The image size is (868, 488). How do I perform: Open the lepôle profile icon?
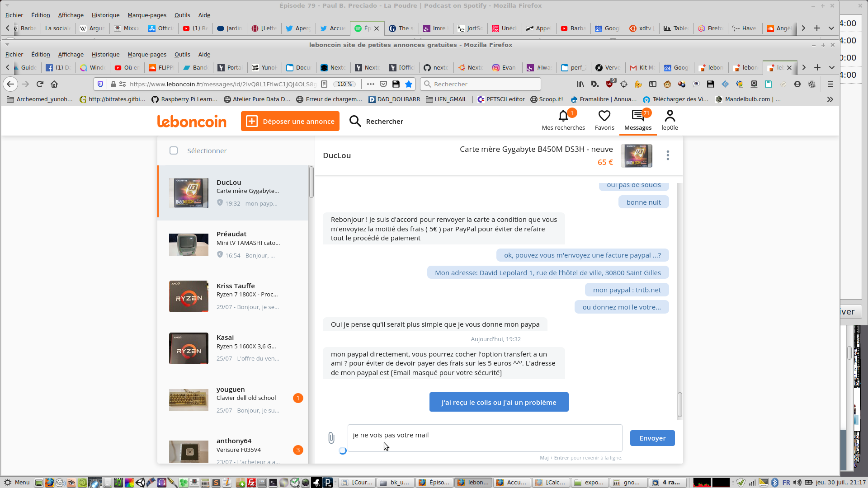tap(670, 117)
